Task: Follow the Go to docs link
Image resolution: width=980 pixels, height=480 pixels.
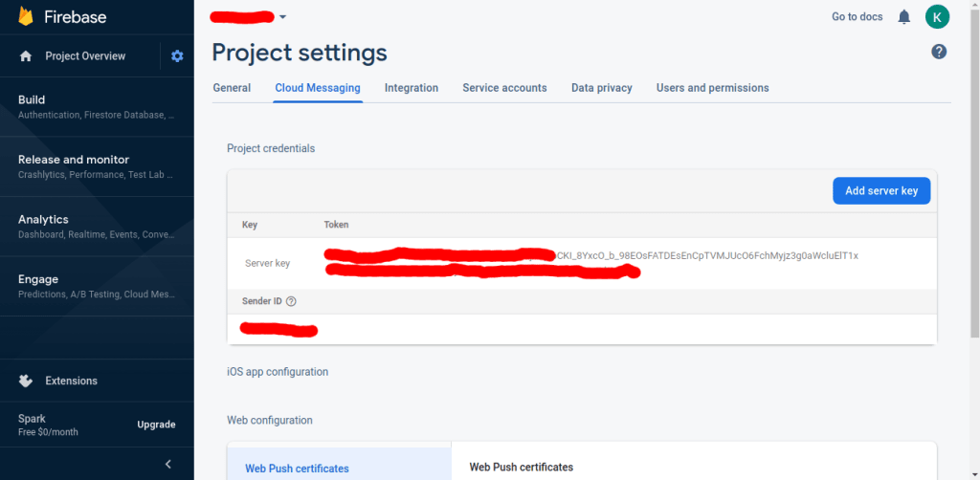Action: pyautogui.click(x=857, y=17)
